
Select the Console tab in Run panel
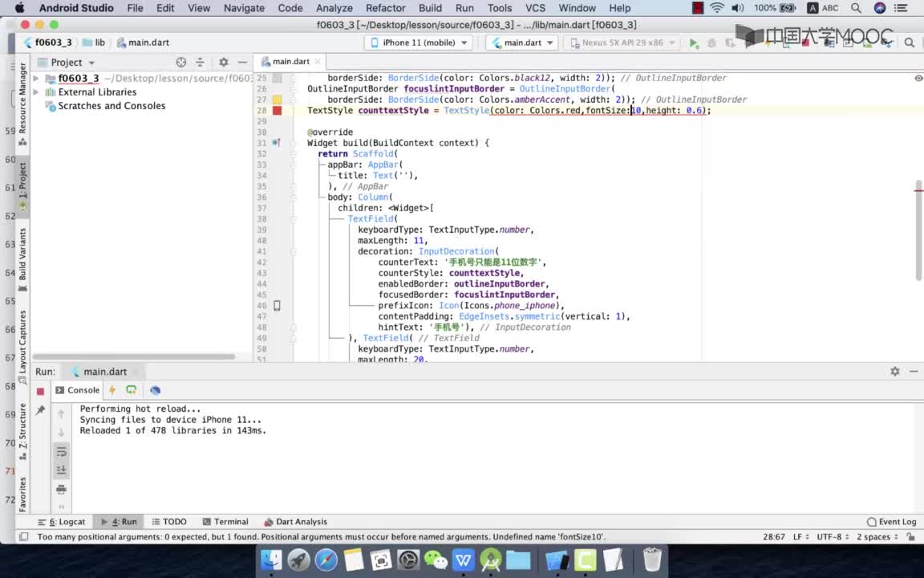pyautogui.click(x=77, y=390)
